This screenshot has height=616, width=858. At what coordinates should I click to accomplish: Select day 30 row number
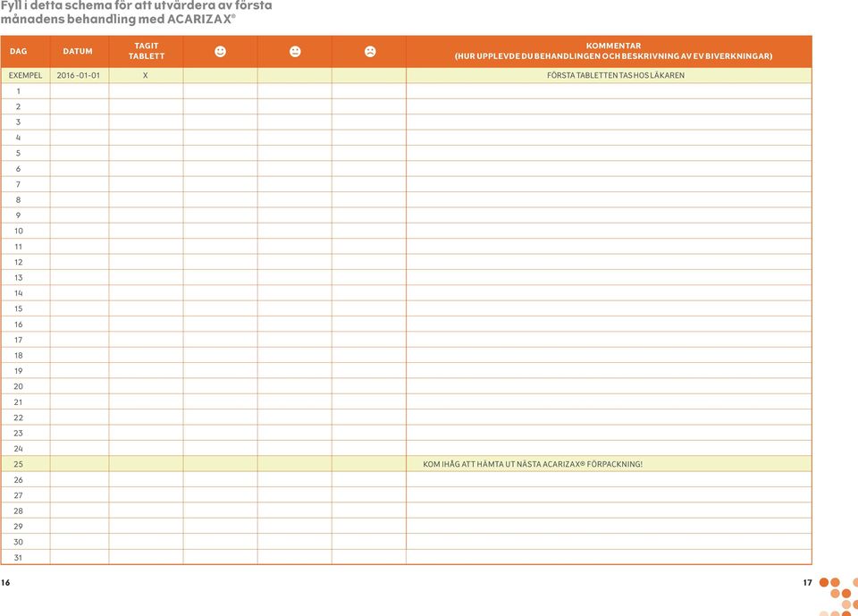tap(19, 542)
